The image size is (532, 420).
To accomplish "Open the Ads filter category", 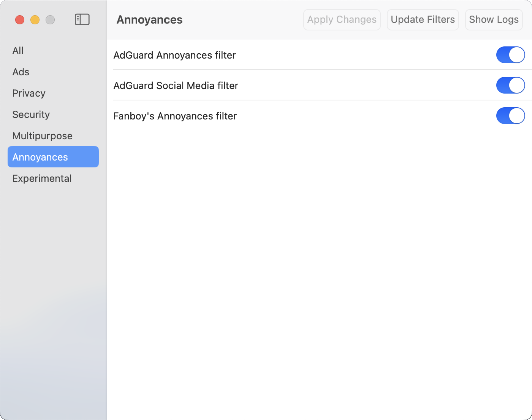I will 21,72.
